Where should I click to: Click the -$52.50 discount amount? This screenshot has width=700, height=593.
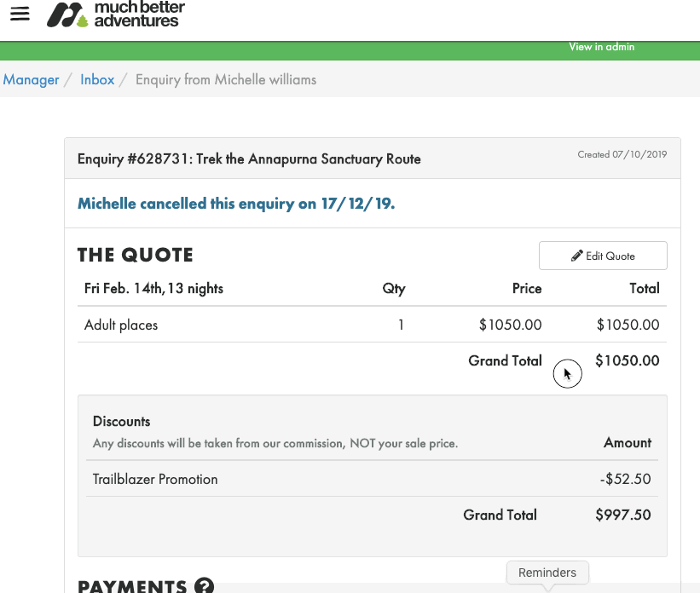(625, 479)
